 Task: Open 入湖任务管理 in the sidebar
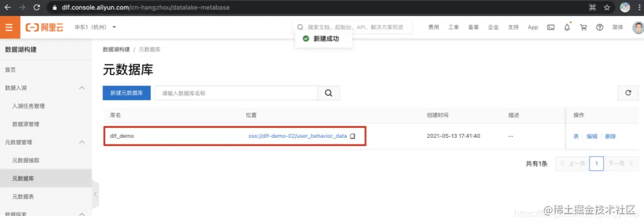(28, 106)
